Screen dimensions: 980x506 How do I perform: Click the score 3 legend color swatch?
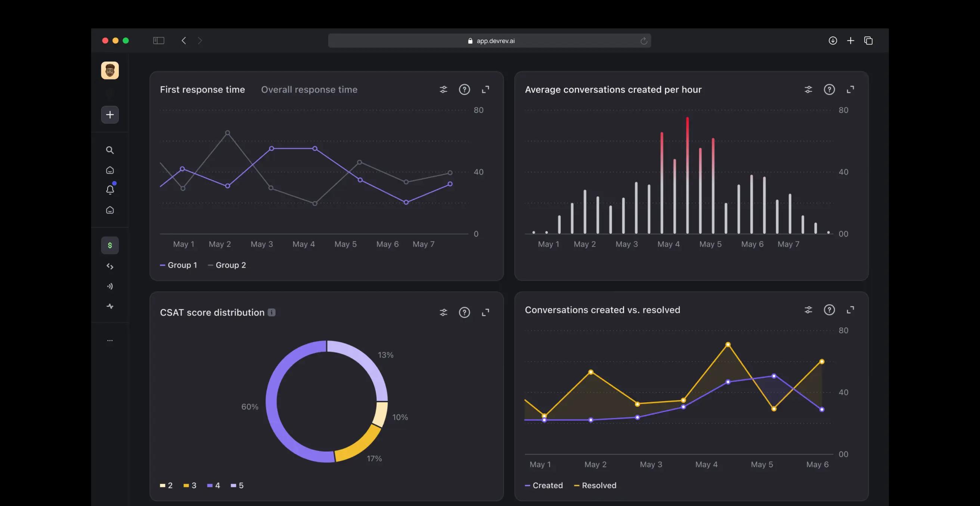click(x=186, y=485)
